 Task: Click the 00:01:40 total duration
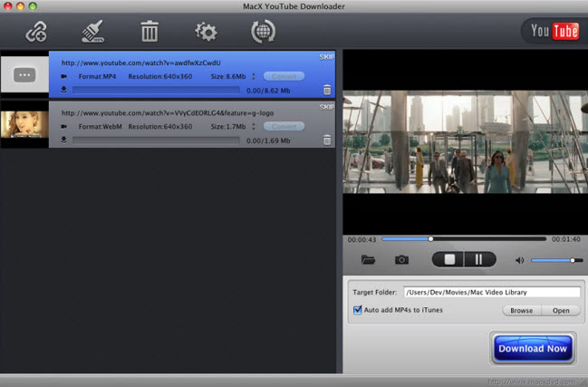[x=566, y=239]
